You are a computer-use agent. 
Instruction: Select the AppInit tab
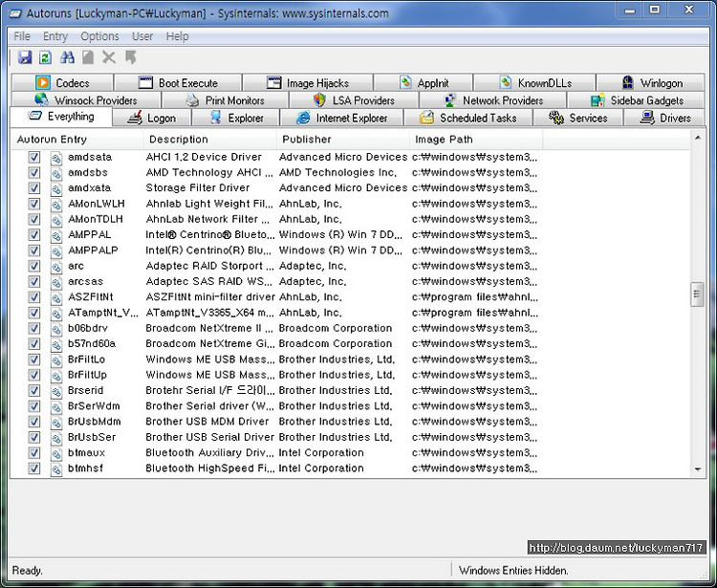point(424,83)
